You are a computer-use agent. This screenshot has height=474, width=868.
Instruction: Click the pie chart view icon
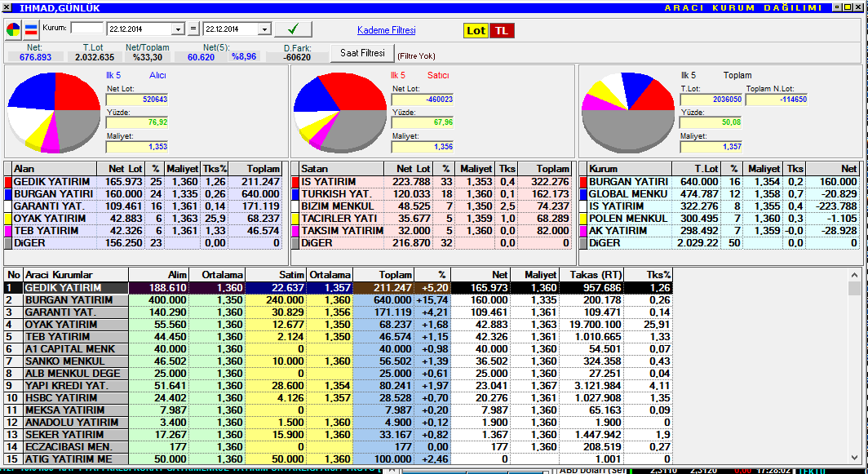pos(14,30)
